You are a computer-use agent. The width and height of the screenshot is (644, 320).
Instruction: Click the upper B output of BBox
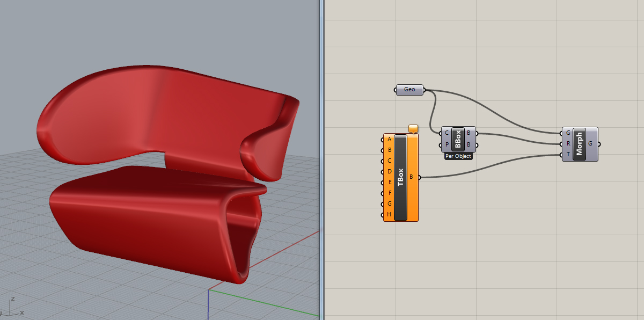pyautogui.click(x=469, y=133)
